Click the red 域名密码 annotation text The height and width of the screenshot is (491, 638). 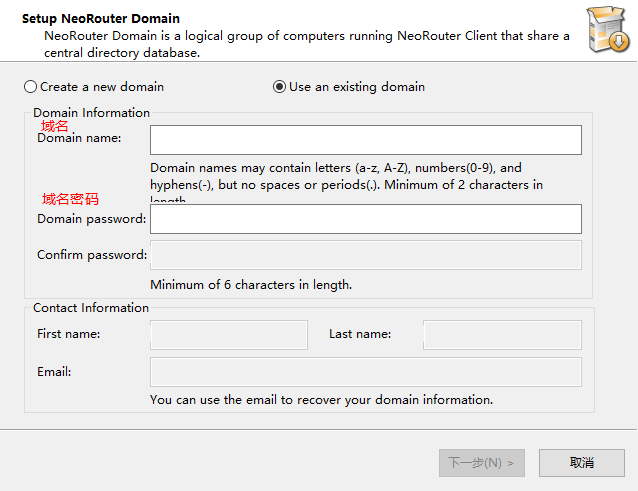70,200
